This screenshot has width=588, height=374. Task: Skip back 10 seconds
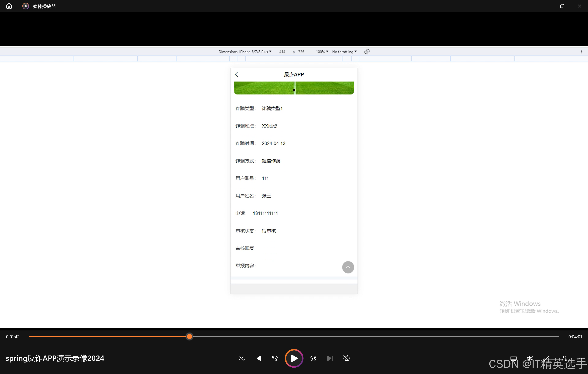point(275,358)
